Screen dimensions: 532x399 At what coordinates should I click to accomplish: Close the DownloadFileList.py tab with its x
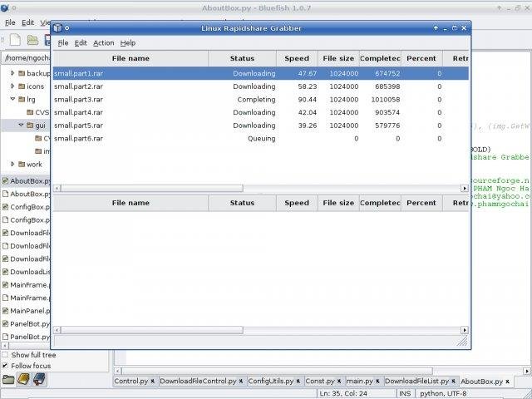pos(453,382)
